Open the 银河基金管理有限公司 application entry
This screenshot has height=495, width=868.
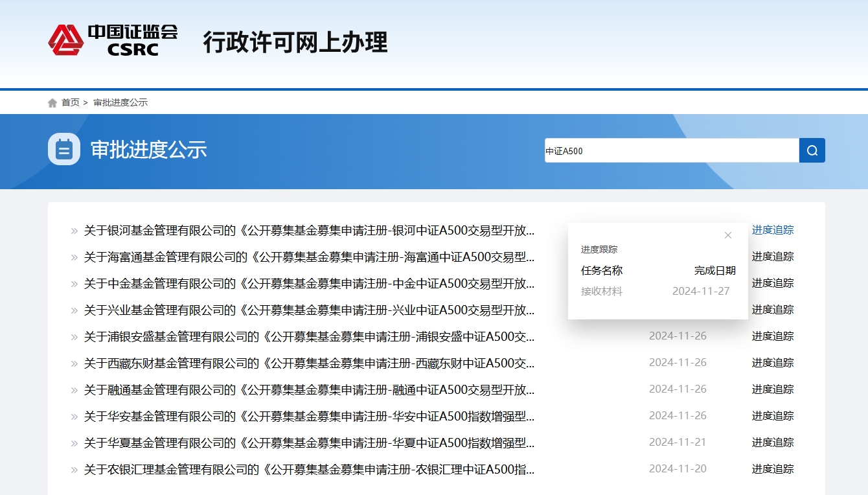point(310,231)
